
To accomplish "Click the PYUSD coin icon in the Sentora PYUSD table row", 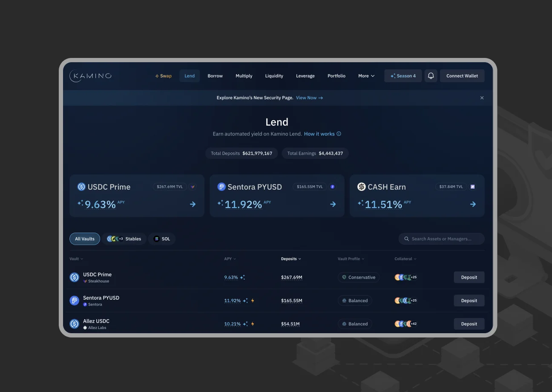I will pyautogui.click(x=75, y=300).
